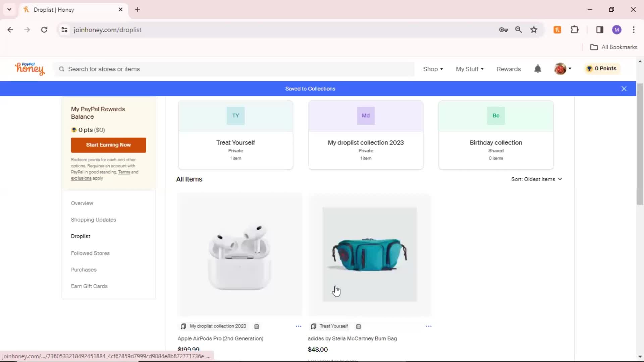
Task: Click the TY collection badge
Action: tap(235, 116)
